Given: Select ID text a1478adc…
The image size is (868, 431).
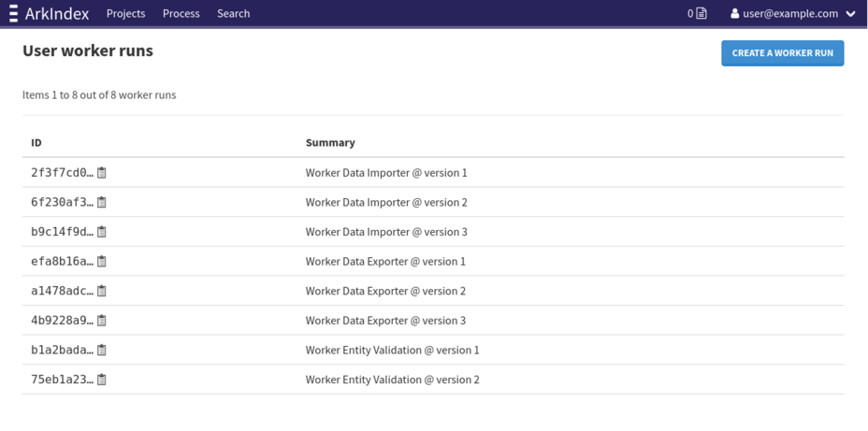Looking at the screenshot, I should click(63, 291).
